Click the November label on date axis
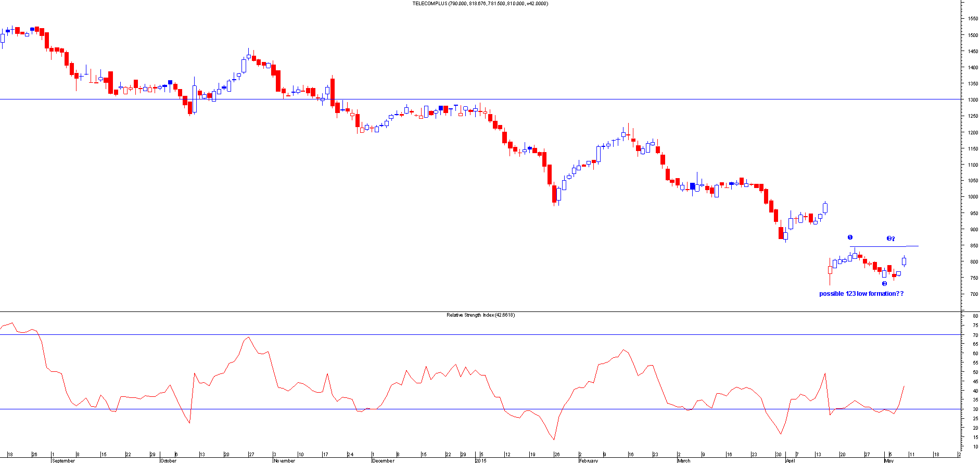Viewport: 980px width, 463px height. [x=284, y=460]
